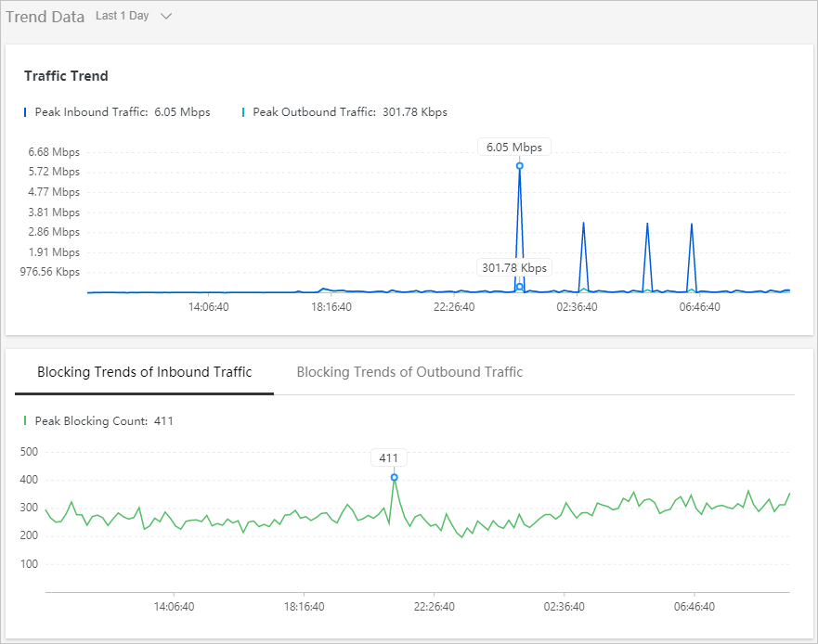This screenshot has height=644, width=818.
Task: Click 02:36:40 on blocking chart time axis
Action: tap(564, 607)
